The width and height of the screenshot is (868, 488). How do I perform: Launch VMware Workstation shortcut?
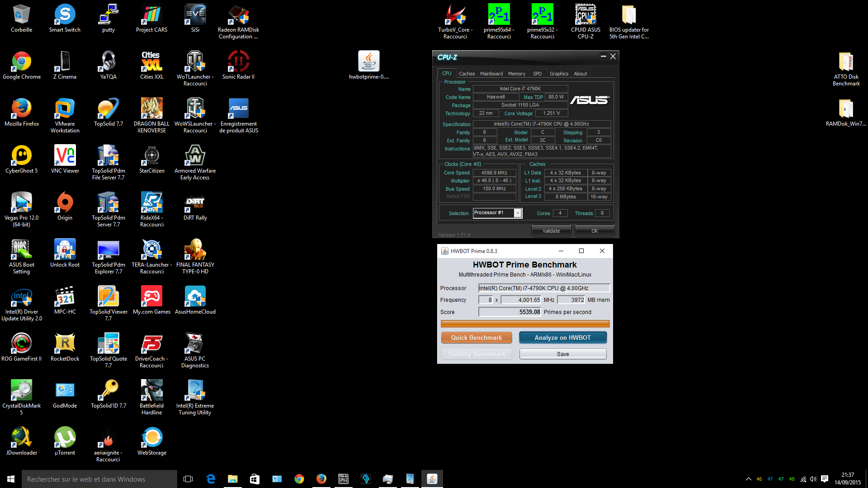tap(65, 116)
